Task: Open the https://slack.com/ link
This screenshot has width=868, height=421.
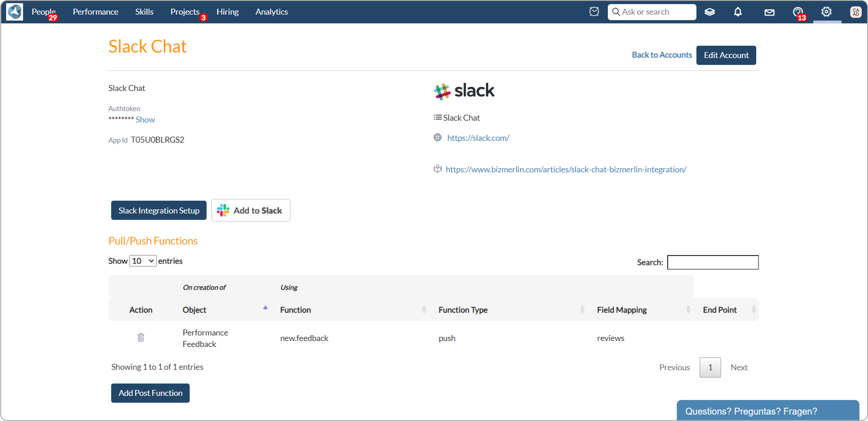Action: (478, 138)
